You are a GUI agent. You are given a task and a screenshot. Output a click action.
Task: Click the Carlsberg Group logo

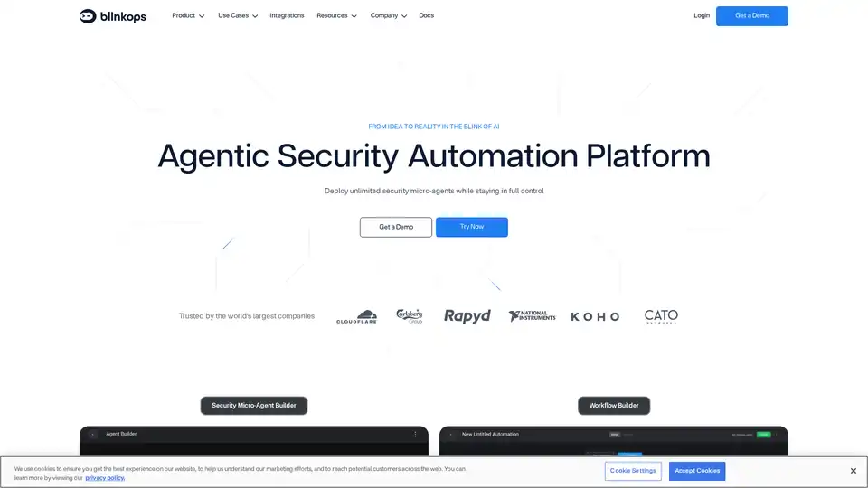coord(410,315)
